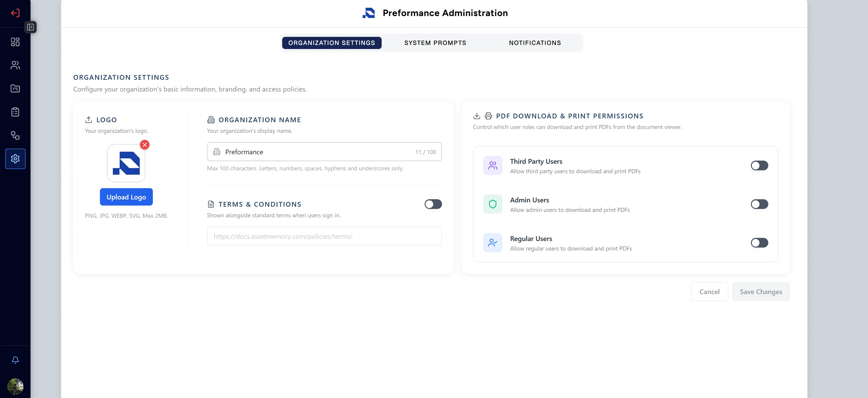Click the 'Regular Users' label
868x398 pixels.
tap(531, 239)
